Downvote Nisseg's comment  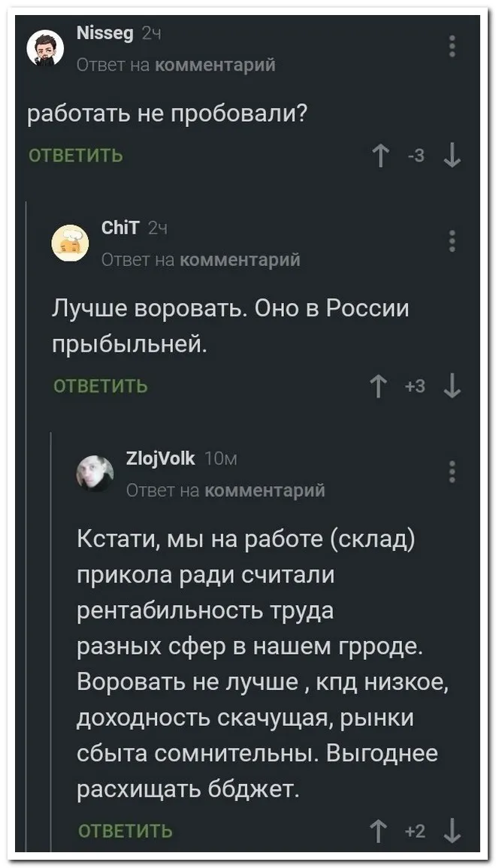(452, 156)
